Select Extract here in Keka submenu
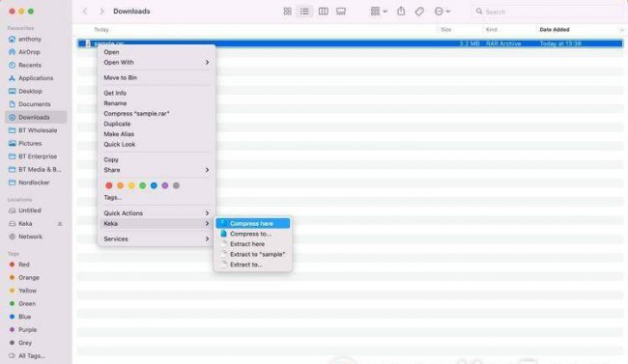The image size is (628, 364). (253, 244)
